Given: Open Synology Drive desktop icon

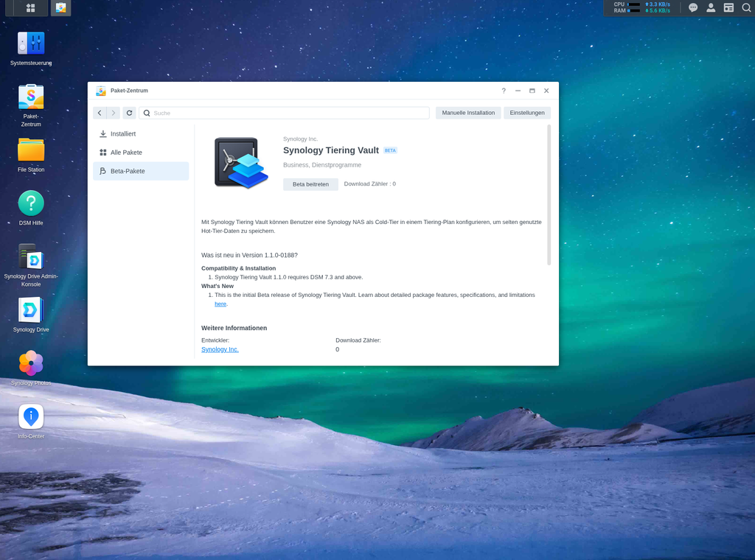Looking at the screenshot, I should (x=31, y=310).
